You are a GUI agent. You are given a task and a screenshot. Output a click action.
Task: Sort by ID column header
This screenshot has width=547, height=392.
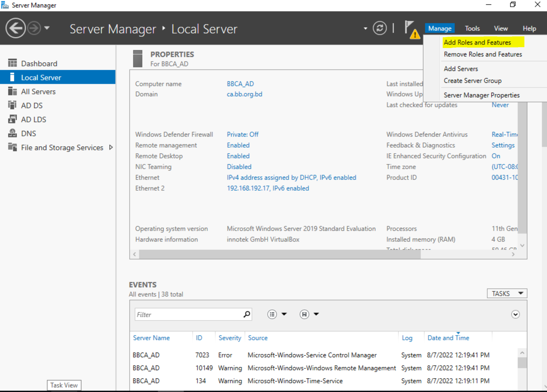tap(199, 338)
